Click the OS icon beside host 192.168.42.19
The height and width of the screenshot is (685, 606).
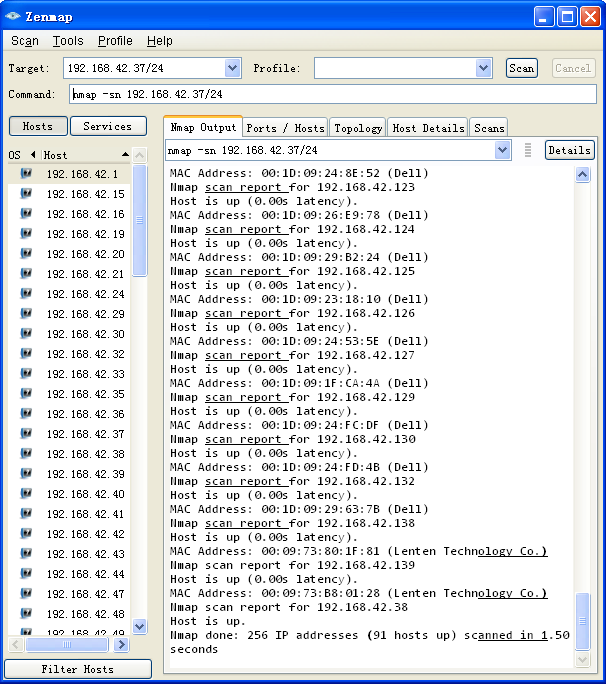(x=26, y=234)
